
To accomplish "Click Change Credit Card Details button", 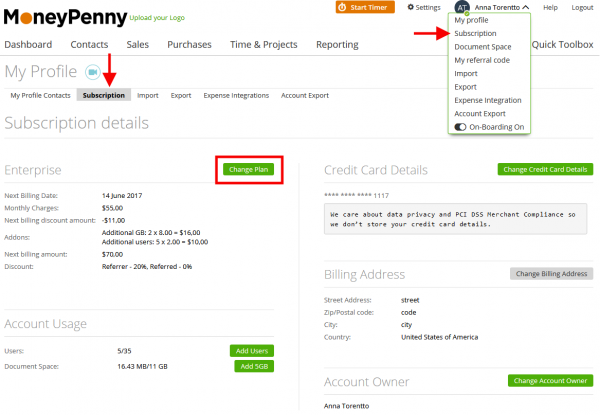I will (545, 169).
